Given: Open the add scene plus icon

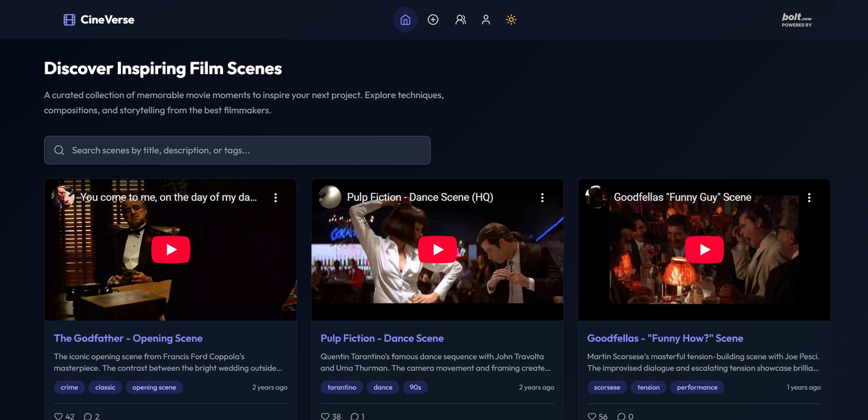Looking at the screenshot, I should point(433,20).
